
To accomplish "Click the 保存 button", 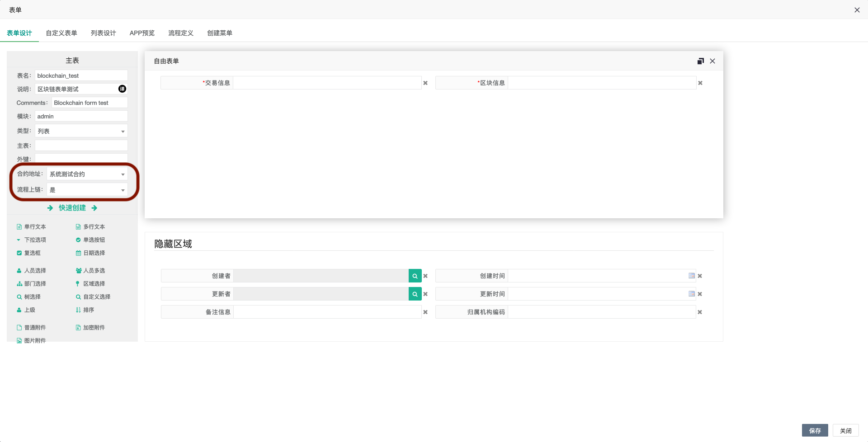I will point(815,431).
